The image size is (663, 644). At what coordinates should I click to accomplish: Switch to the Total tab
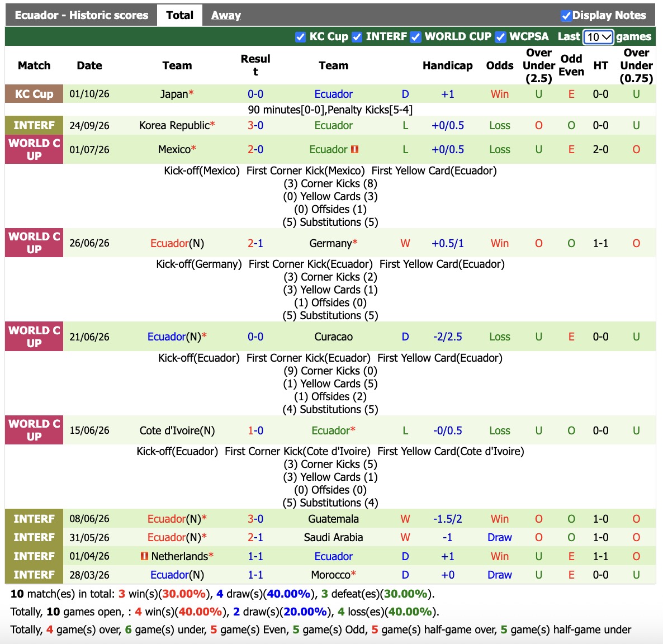[x=179, y=15]
